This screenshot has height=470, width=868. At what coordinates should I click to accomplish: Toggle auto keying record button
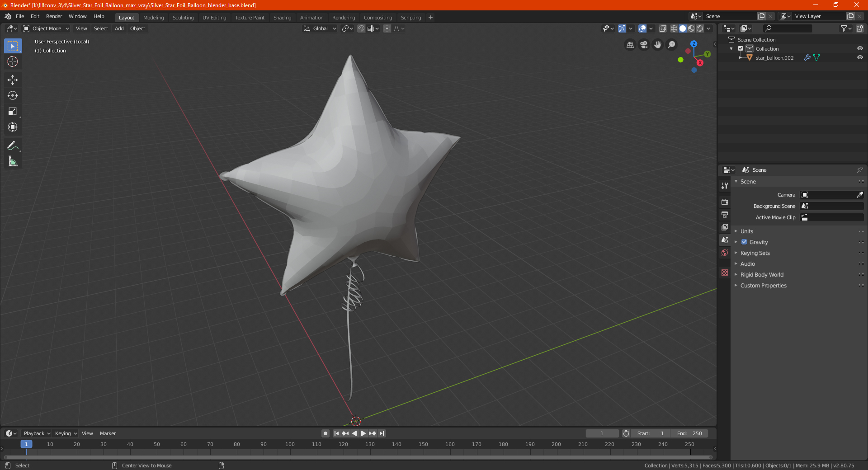[325, 433]
